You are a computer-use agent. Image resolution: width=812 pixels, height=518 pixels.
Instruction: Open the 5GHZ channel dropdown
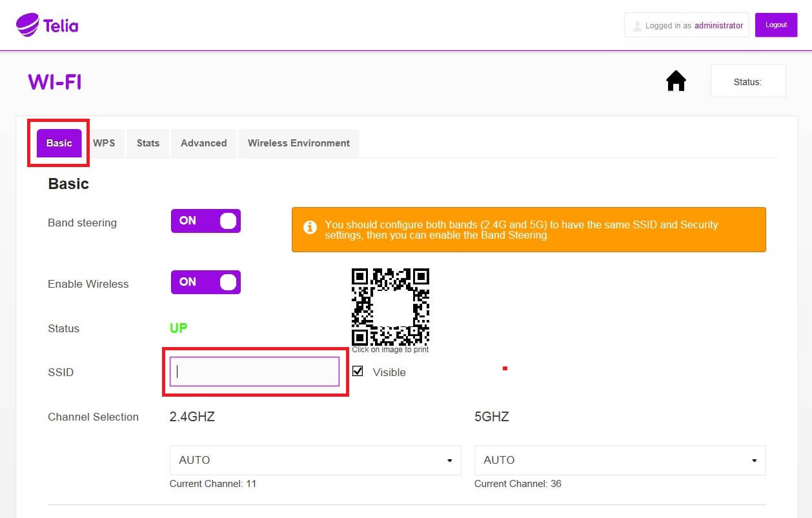pos(620,460)
